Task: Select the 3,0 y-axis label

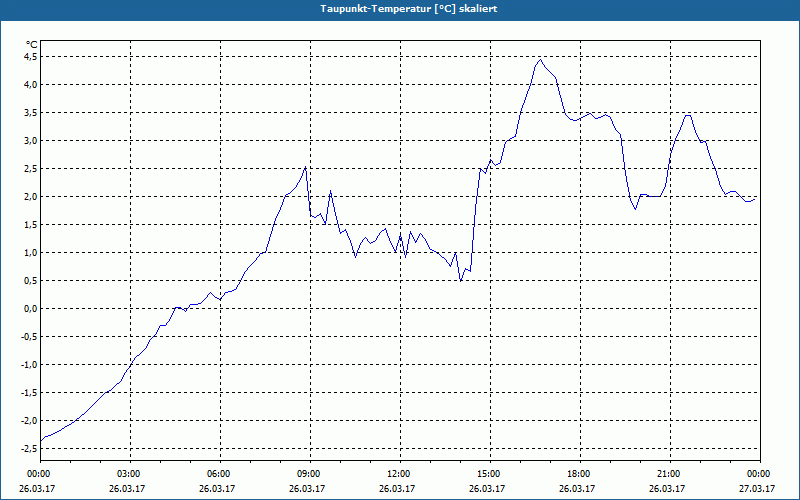Action: coord(30,141)
